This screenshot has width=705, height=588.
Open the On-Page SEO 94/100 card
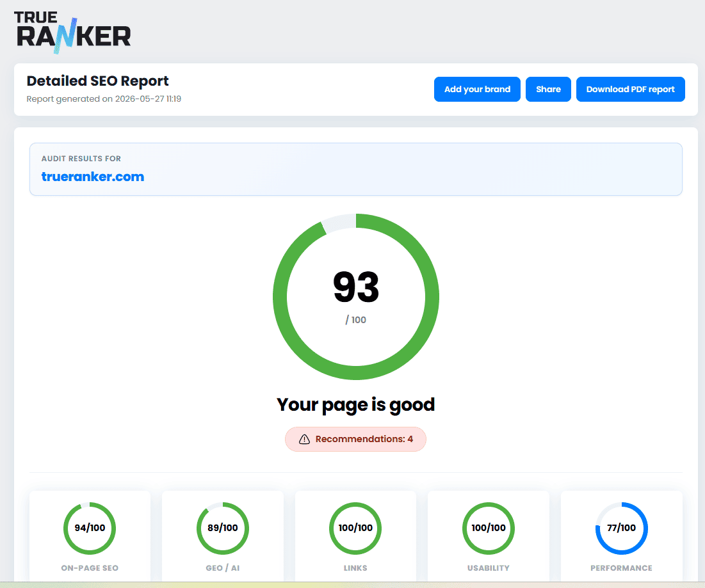[90, 536]
